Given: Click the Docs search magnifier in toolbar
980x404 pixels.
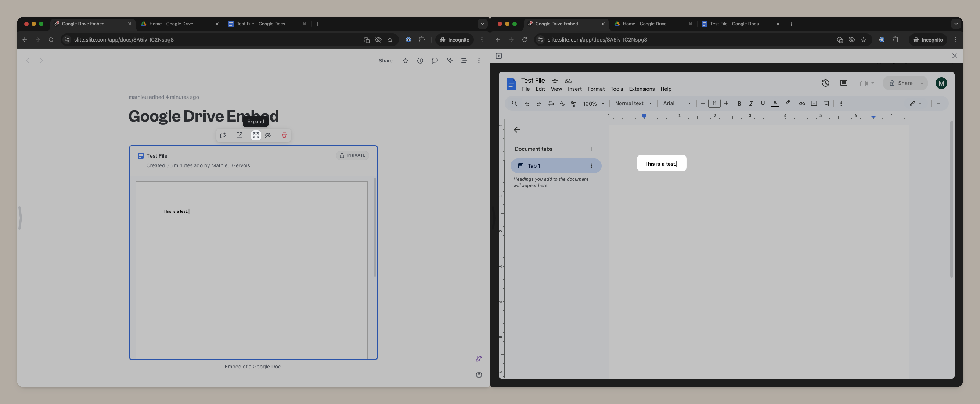Looking at the screenshot, I should [514, 103].
